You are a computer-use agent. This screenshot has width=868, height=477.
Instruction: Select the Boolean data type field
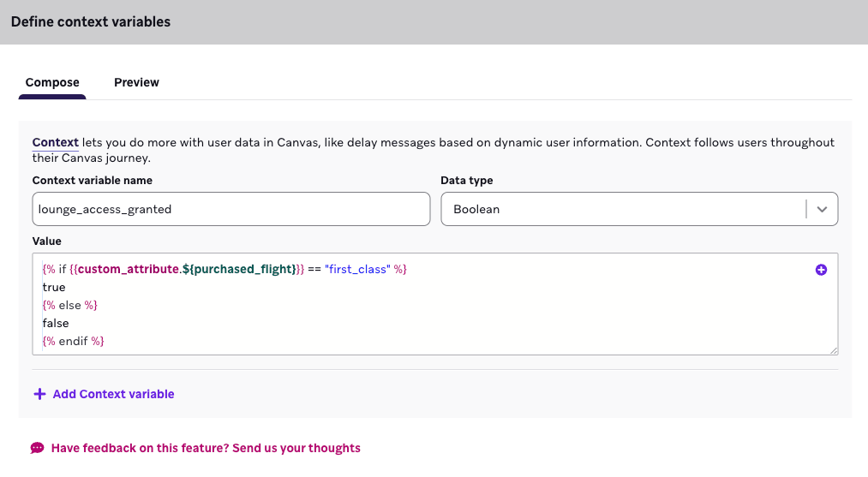(x=624, y=209)
